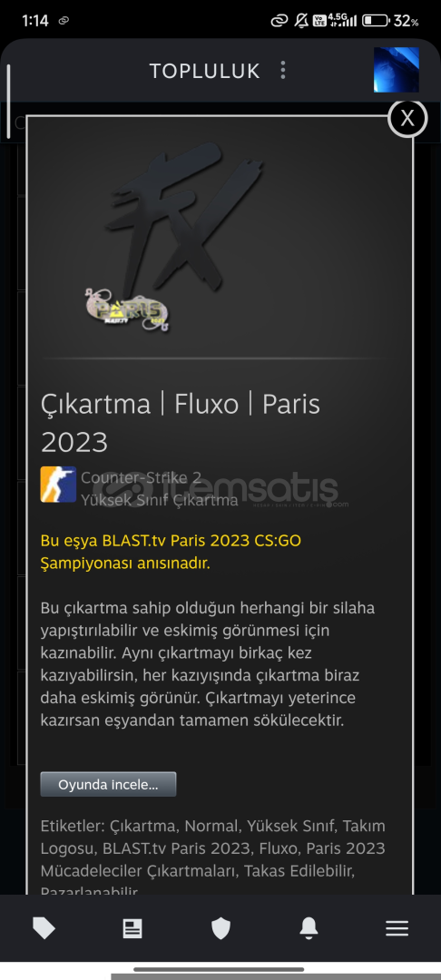Tap the Android gesture navigation bar
The image size is (441, 980).
click(x=219, y=969)
